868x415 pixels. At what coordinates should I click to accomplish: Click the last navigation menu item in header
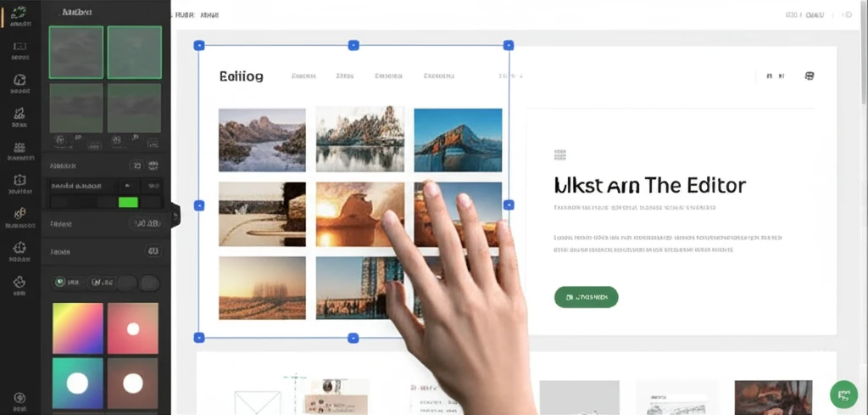[438, 76]
